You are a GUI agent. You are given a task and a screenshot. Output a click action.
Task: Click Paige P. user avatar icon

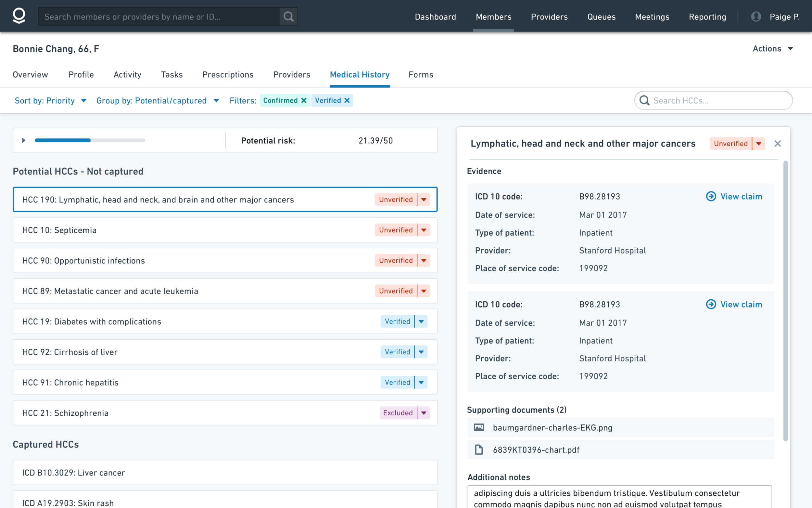coord(755,17)
